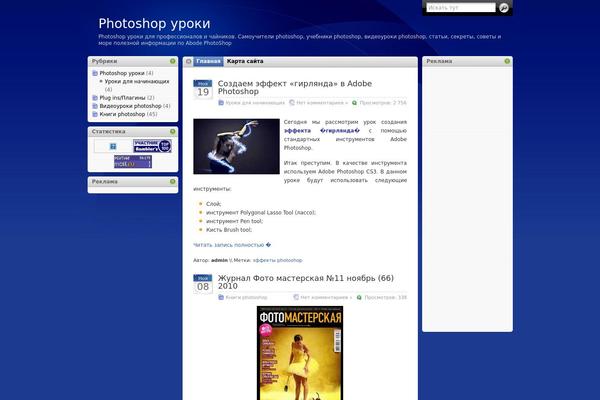The image size is (600, 400).
Task: Open post Журнал Фото мастерская №11 ноябрь
Action: point(306,282)
